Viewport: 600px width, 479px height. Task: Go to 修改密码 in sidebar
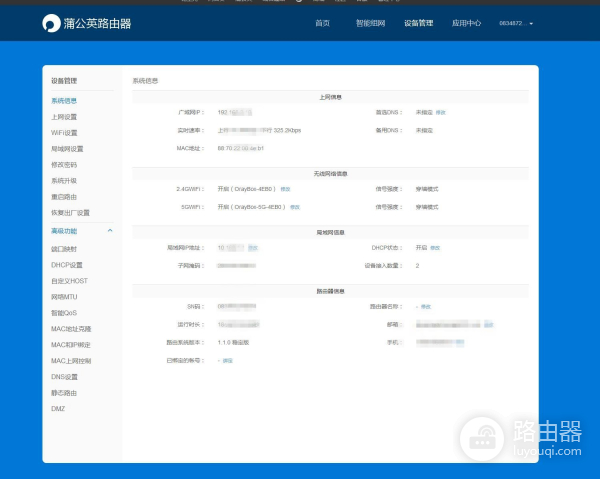point(64,165)
